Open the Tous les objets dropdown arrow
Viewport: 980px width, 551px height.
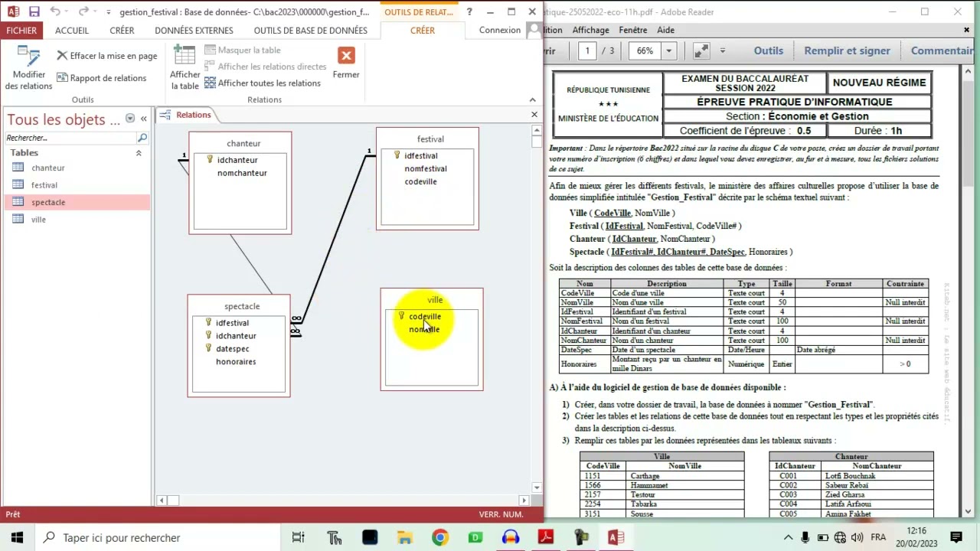click(130, 119)
